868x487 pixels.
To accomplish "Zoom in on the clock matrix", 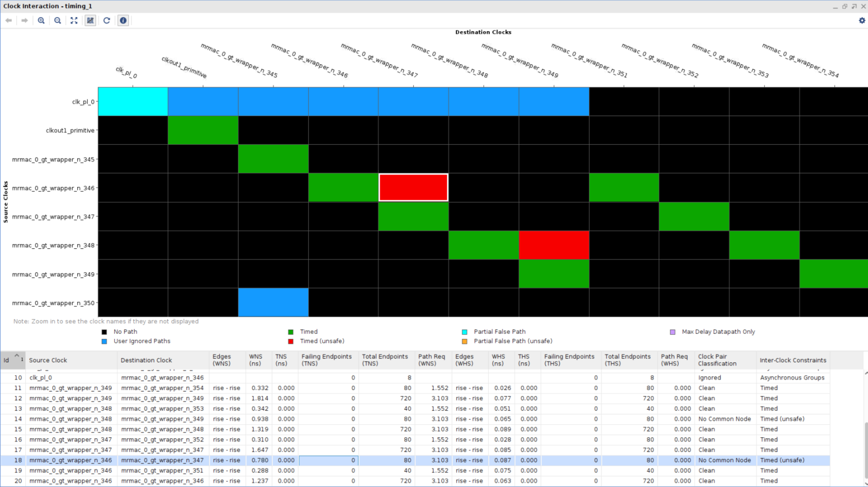I will (41, 21).
